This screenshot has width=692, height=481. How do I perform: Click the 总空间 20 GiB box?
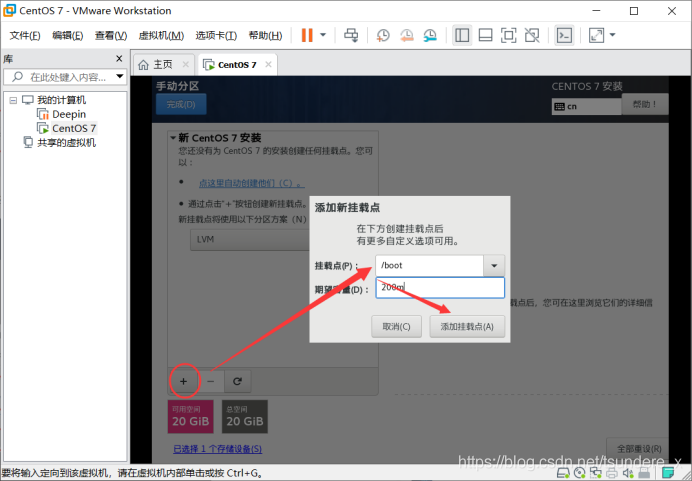[x=244, y=417]
